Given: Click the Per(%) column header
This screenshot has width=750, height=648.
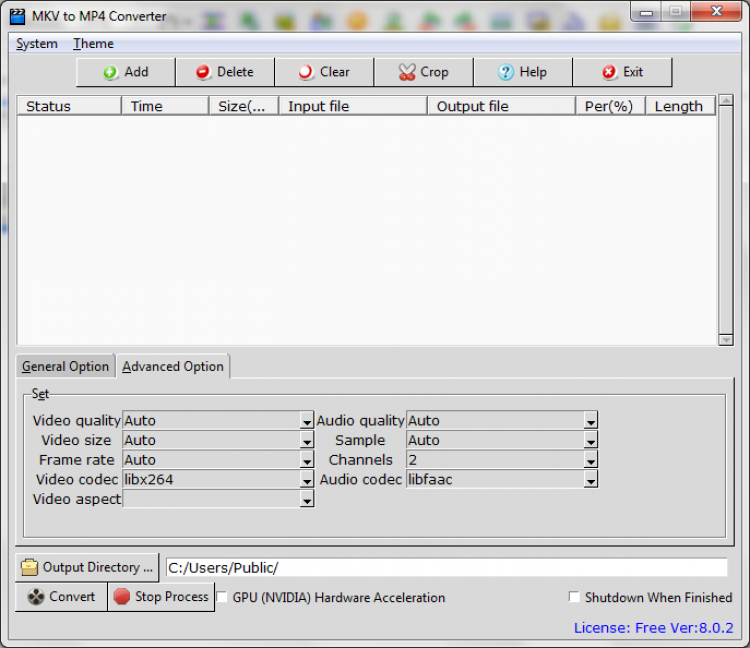Looking at the screenshot, I should pos(610,106).
